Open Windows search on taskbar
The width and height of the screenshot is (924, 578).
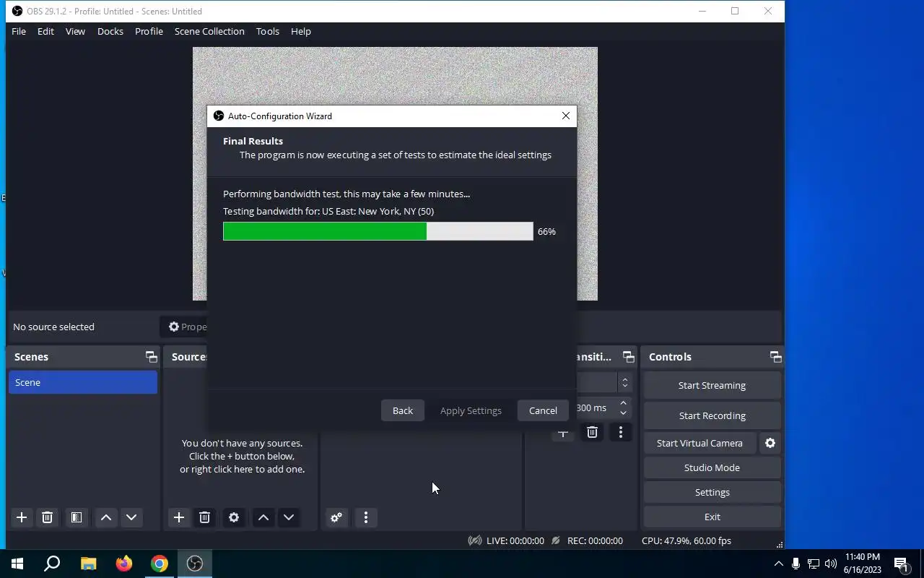[x=52, y=564]
